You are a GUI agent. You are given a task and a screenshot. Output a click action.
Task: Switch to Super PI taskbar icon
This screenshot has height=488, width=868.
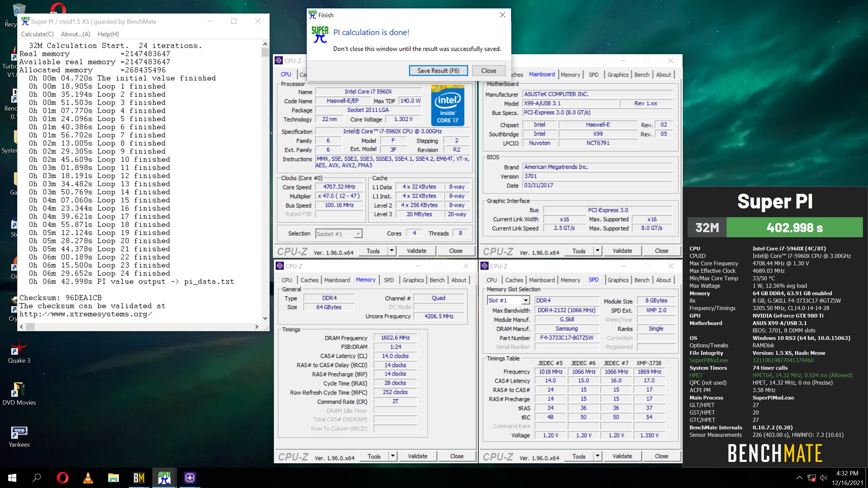(164, 478)
